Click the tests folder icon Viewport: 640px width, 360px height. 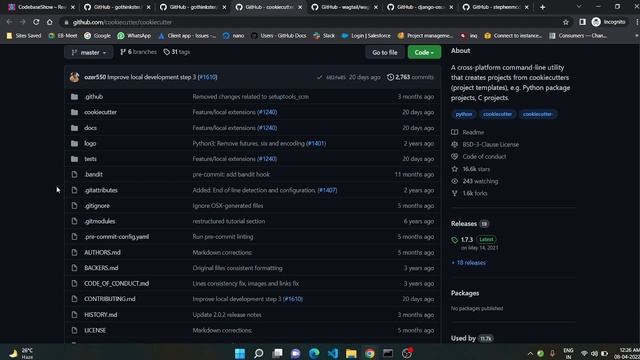(x=74, y=159)
